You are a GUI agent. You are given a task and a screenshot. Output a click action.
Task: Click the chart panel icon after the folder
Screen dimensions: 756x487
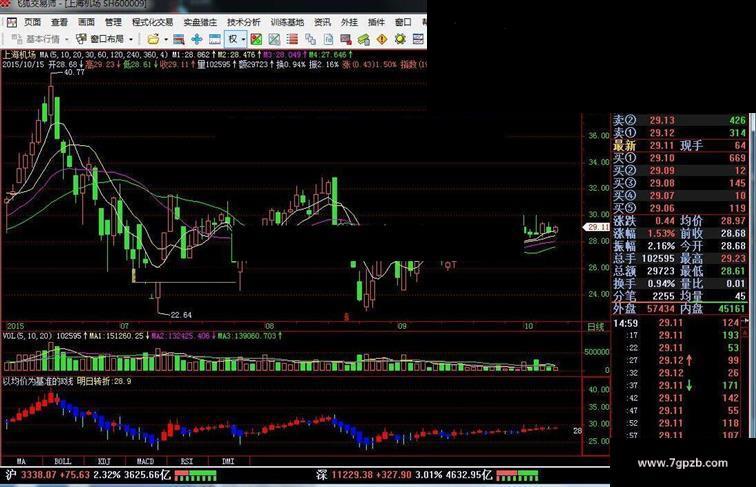click(179, 39)
